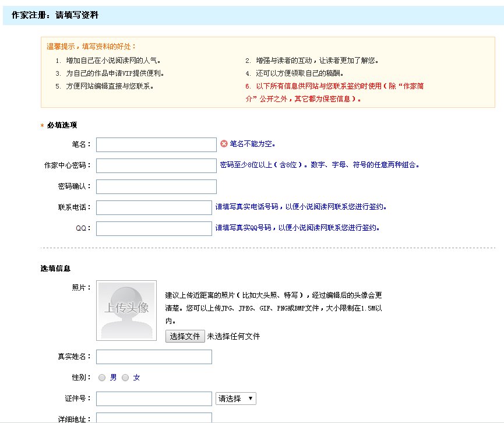The width and height of the screenshot is (504, 423).
Task: Select the 女 gender radio button
Action: [x=126, y=378]
